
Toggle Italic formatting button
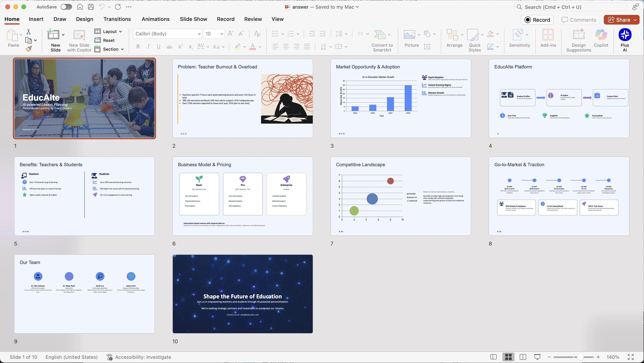pyautogui.click(x=148, y=46)
